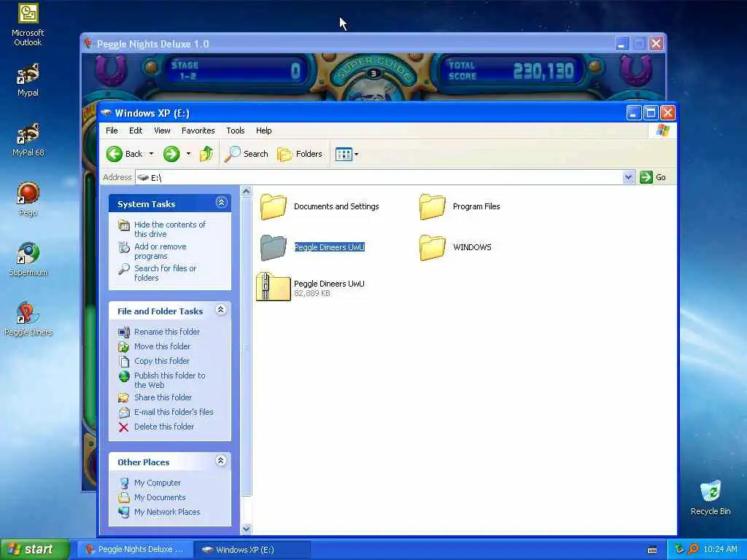Minimize the Peggle Nights Deluxe window
Screen dimensions: 747x560
pyautogui.click(x=622, y=44)
